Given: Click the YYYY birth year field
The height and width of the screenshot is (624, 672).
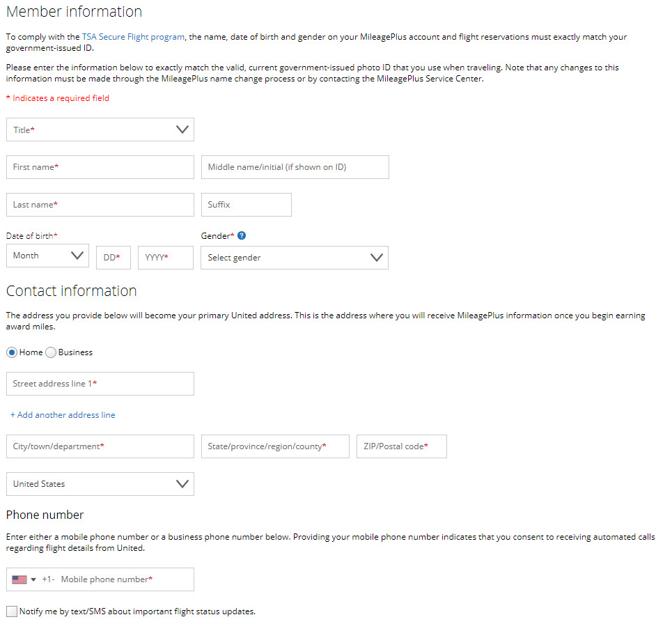Looking at the screenshot, I should click(x=166, y=258).
